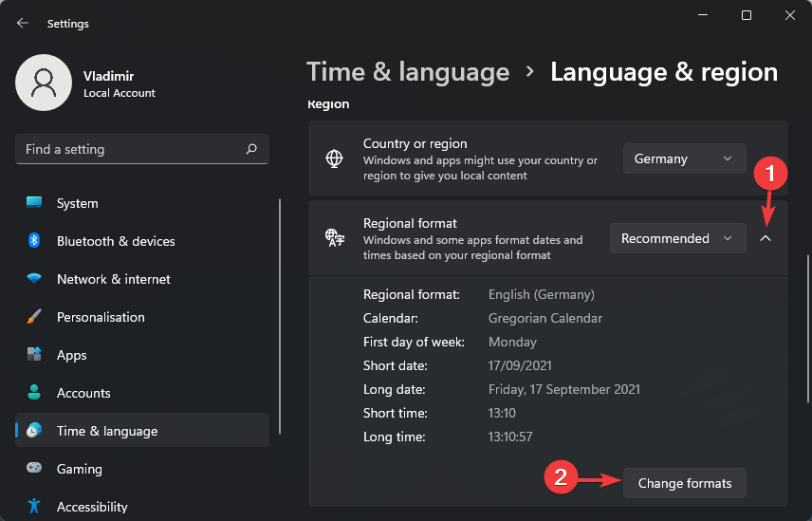812x521 pixels.
Task: Open the Recommended regional format dropdown
Action: (677, 238)
